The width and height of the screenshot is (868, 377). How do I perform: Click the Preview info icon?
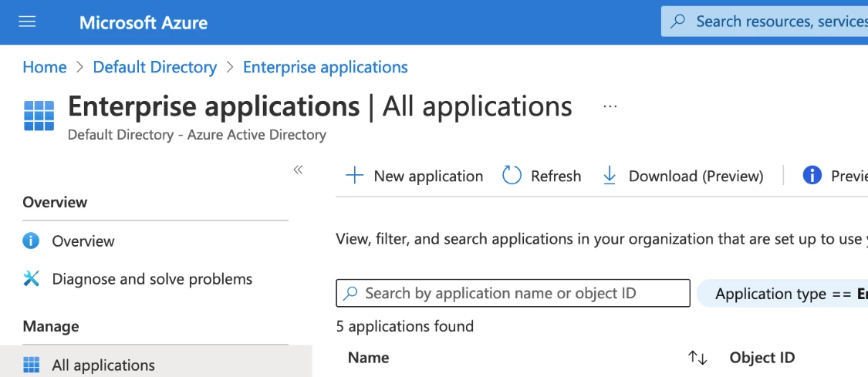tap(812, 176)
